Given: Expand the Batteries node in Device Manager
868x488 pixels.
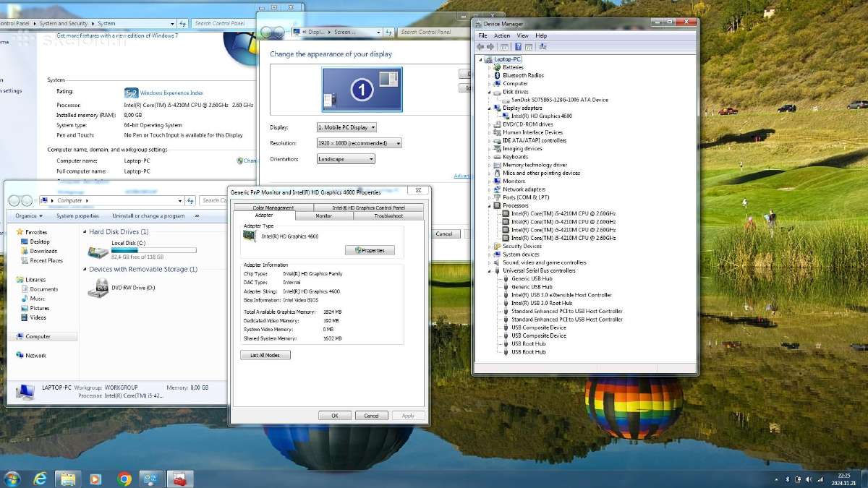Looking at the screenshot, I should [490, 67].
